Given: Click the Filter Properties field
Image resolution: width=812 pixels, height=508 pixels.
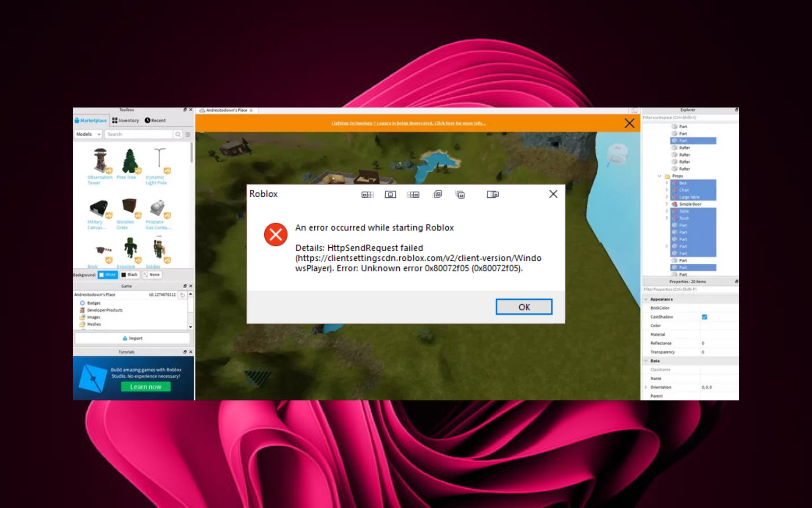Looking at the screenshot, I should [690, 290].
